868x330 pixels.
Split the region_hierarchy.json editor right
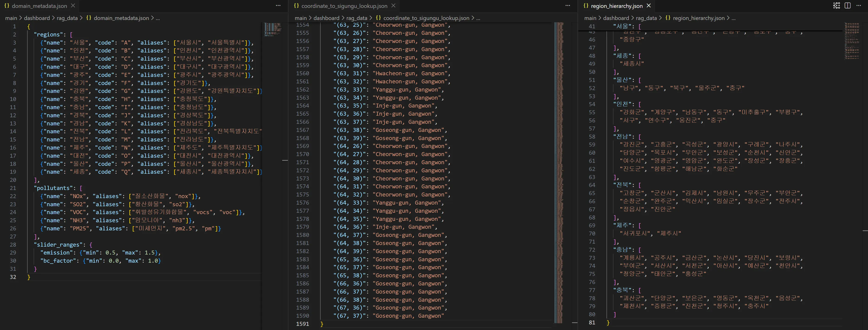[x=847, y=6]
